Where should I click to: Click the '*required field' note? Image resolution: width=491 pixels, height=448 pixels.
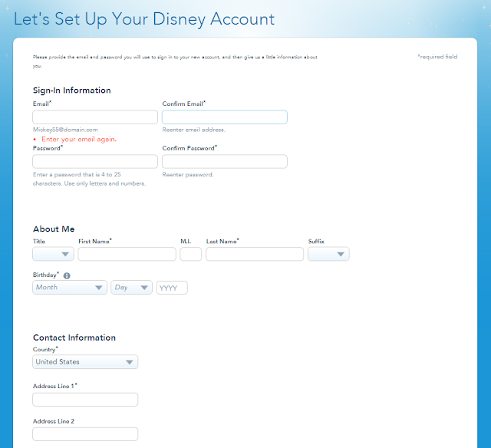tap(437, 57)
